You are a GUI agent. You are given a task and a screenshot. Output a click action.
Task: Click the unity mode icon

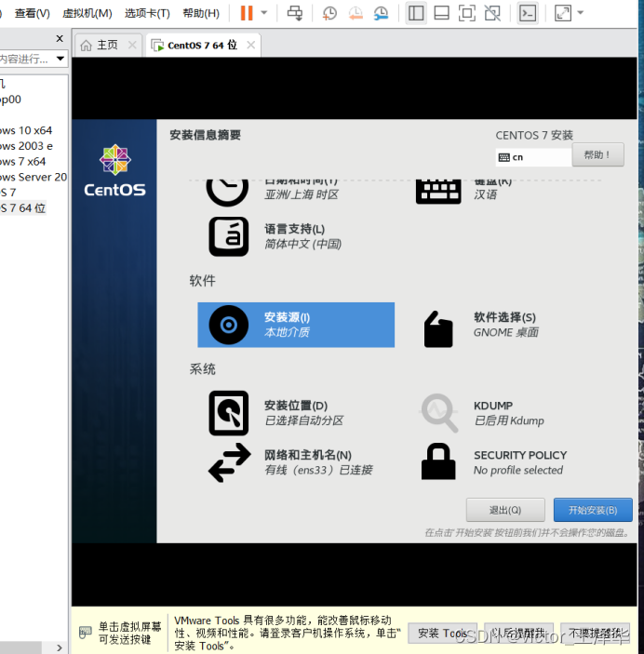coord(492,13)
